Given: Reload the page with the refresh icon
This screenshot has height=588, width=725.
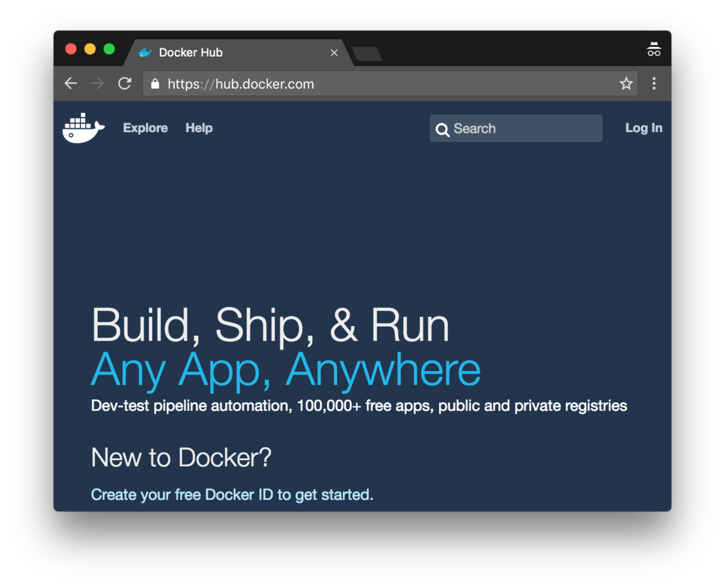Looking at the screenshot, I should point(125,83).
